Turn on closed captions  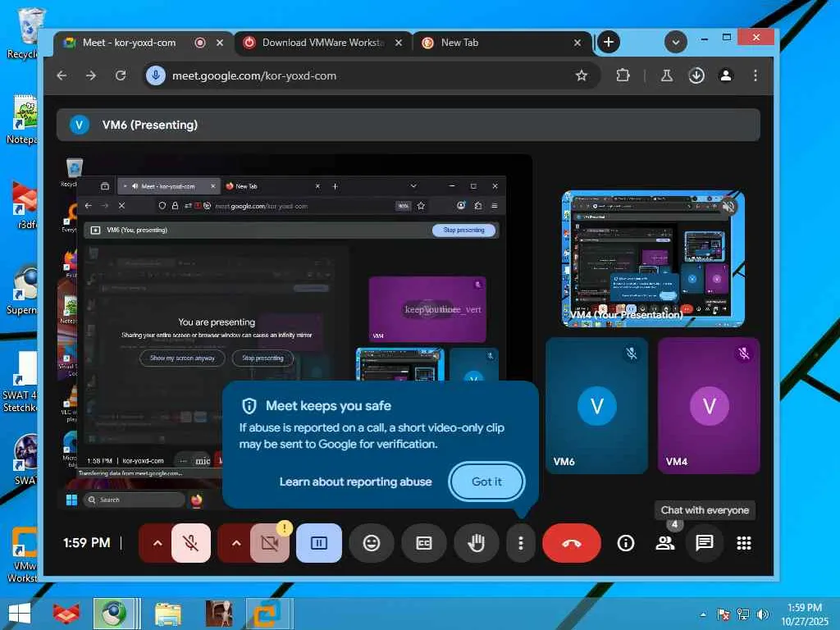(424, 543)
